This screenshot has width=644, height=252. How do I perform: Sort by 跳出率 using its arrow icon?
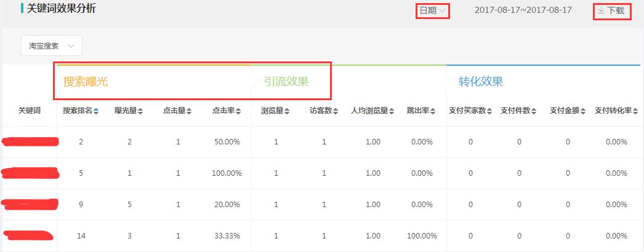(x=433, y=111)
